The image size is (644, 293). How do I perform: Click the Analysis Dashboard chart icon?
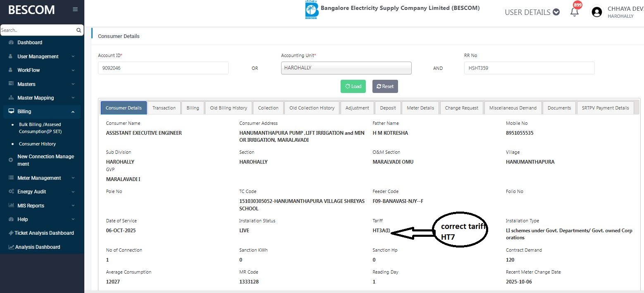coord(12,247)
